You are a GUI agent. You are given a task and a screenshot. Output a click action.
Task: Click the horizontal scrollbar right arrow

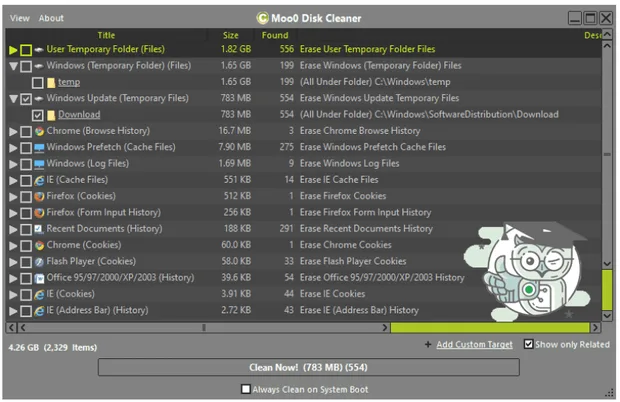[595, 327]
